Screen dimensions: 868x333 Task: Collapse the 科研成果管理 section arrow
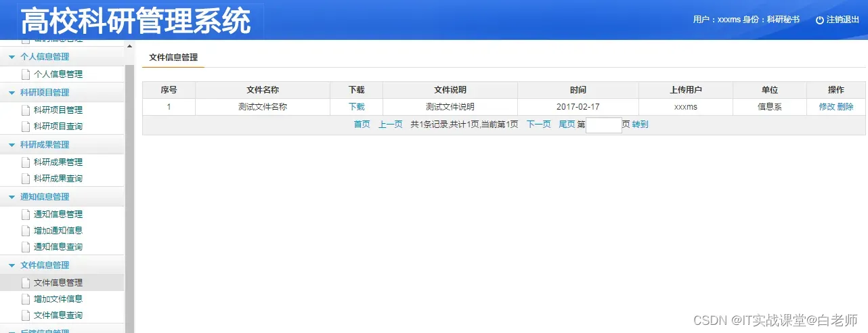(12, 146)
